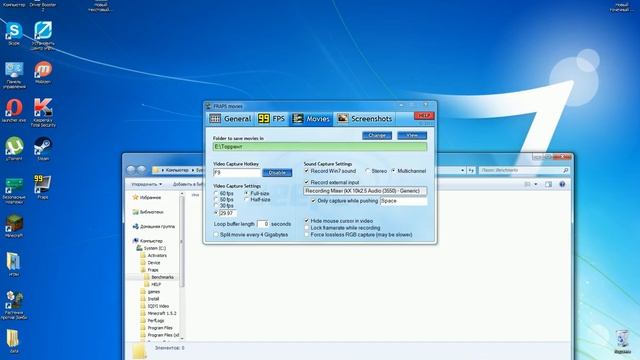The height and width of the screenshot is (360, 640).
Task: Enable Force lossless RGB capture
Action: coord(307,235)
